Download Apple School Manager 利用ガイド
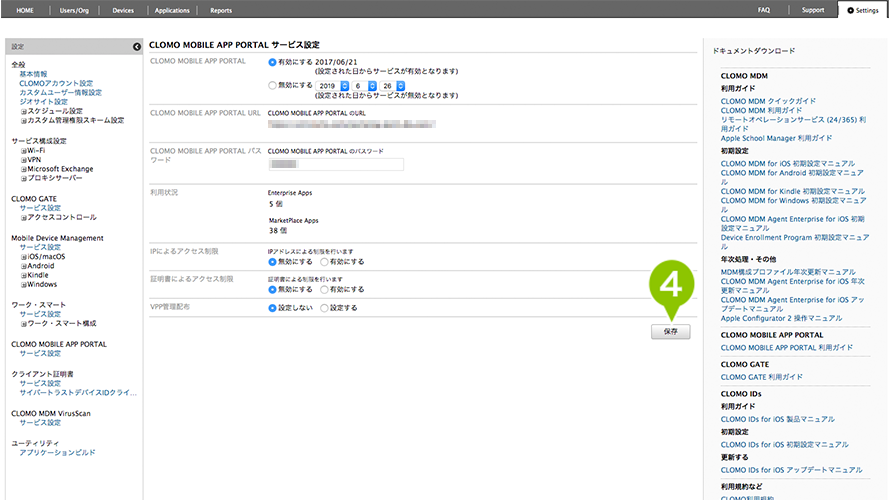The width and height of the screenshot is (889, 500). click(776, 138)
